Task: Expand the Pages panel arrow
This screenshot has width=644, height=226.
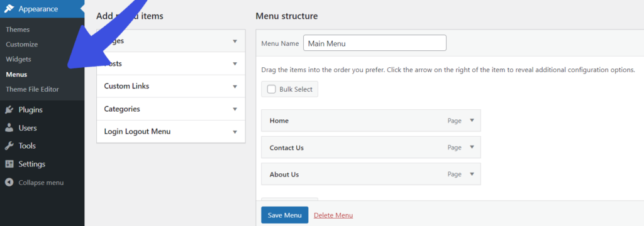Action: point(235,41)
